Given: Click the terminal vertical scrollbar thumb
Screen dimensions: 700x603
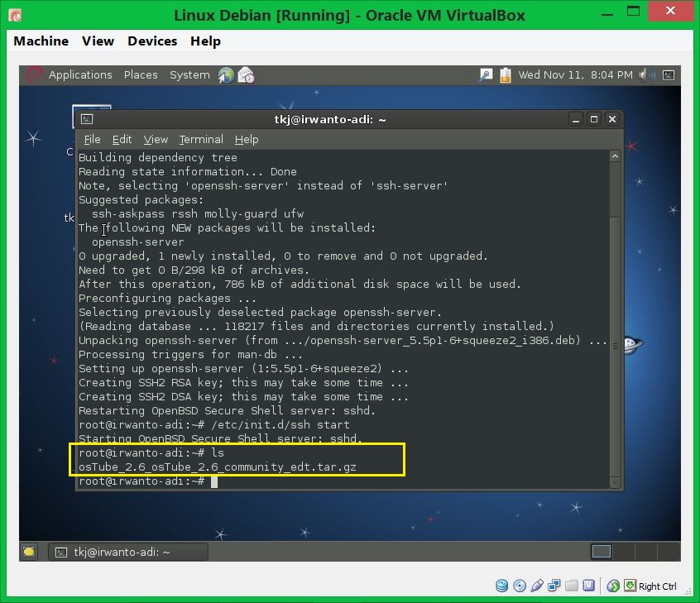Looking at the screenshot, I should click(x=615, y=347).
